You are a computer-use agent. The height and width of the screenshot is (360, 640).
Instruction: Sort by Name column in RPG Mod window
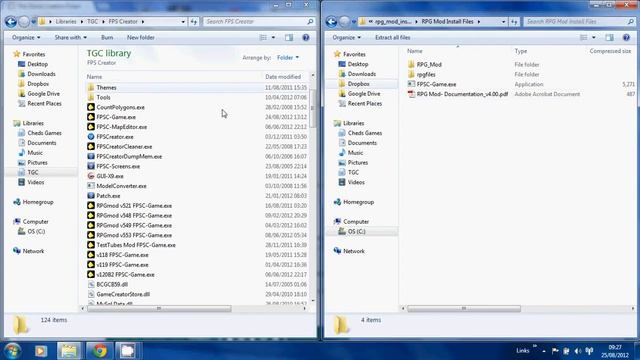[414, 51]
